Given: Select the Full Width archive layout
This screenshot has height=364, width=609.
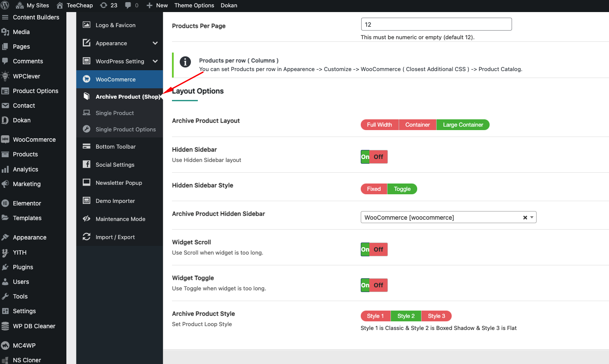Looking at the screenshot, I should 379,124.
